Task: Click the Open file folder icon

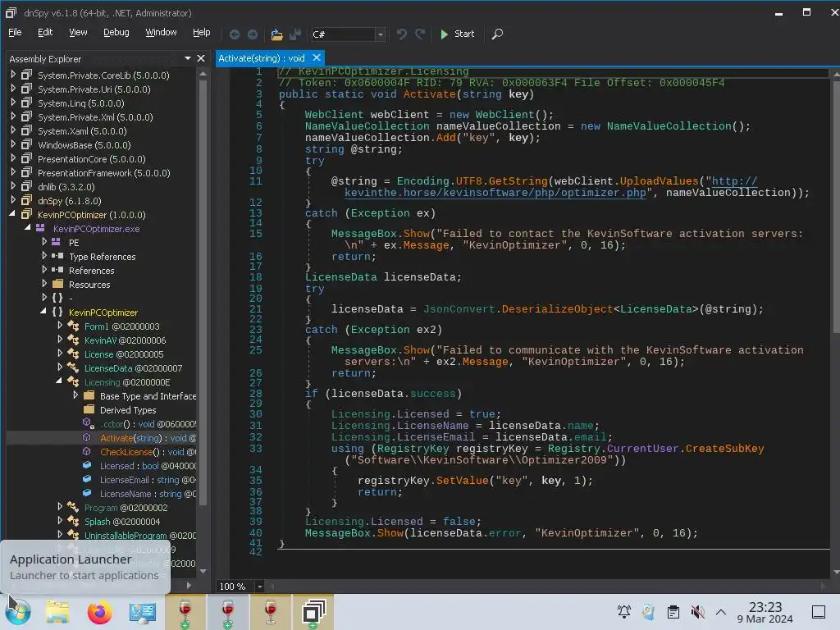Action: coord(276,34)
